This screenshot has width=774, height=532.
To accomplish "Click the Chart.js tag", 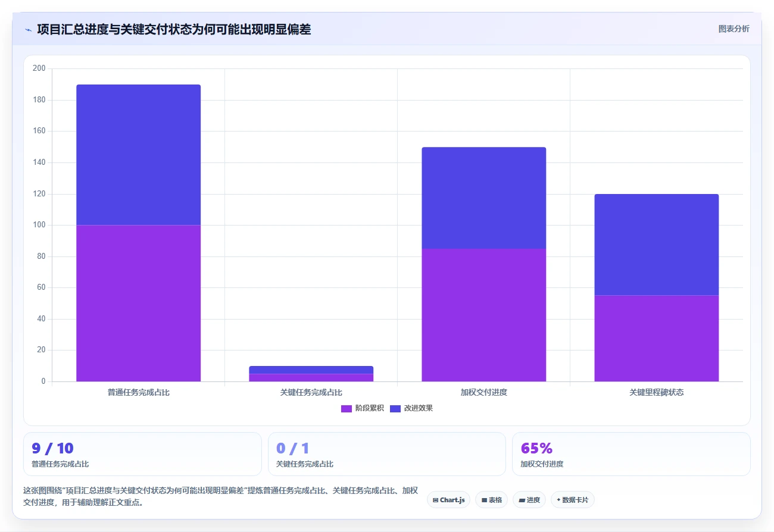I will coord(449,500).
